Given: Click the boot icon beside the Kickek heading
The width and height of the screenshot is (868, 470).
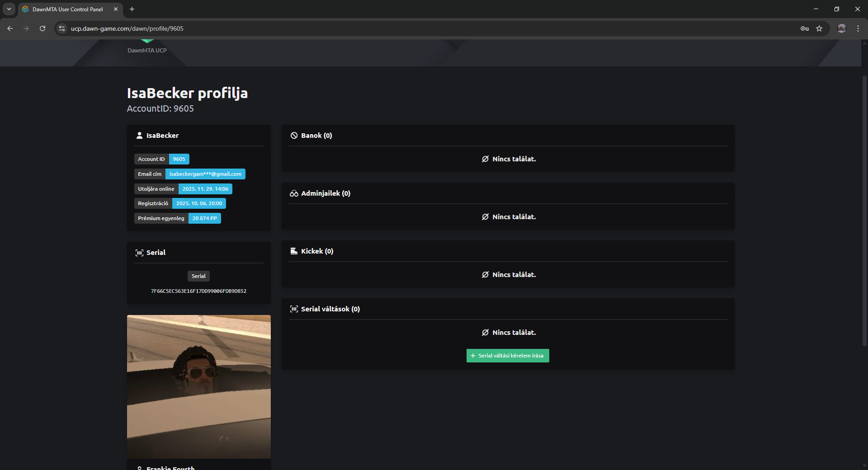Looking at the screenshot, I should point(293,251).
